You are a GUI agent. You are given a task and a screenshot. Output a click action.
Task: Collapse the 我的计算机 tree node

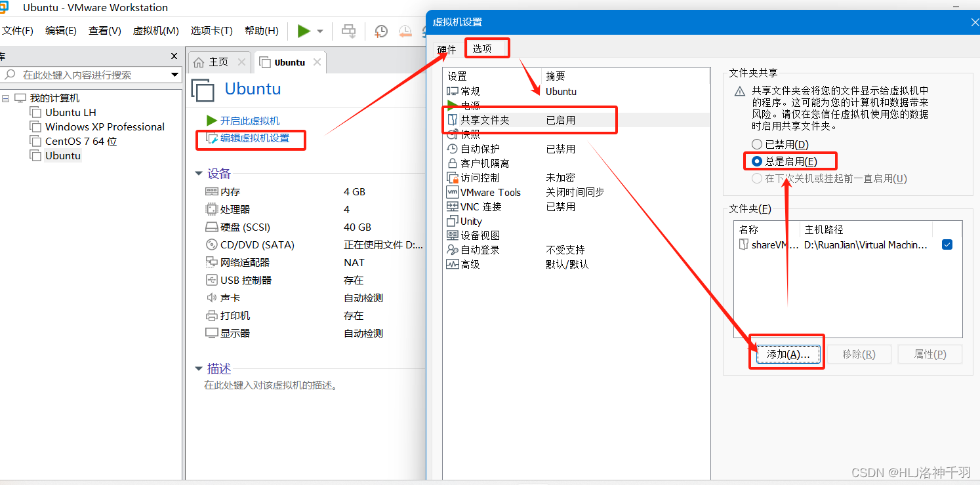coord(6,98)
